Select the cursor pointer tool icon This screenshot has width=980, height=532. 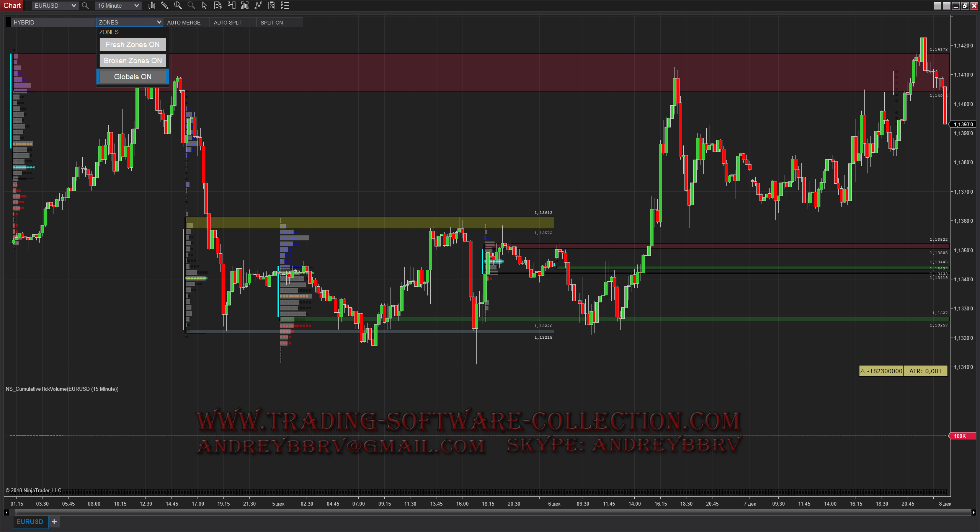point(204,5)
